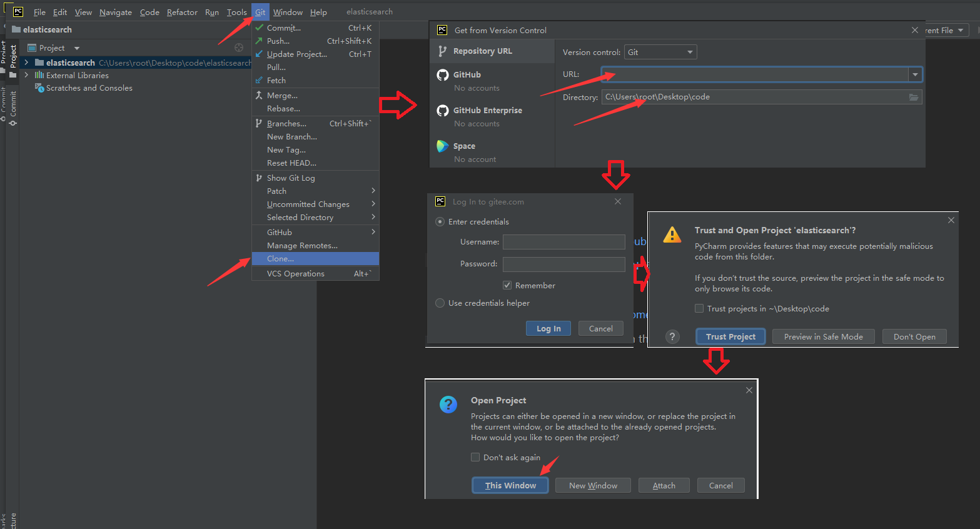The image size is (980, 529).
Task: Click the Password input field
Action: pos(563,264)
